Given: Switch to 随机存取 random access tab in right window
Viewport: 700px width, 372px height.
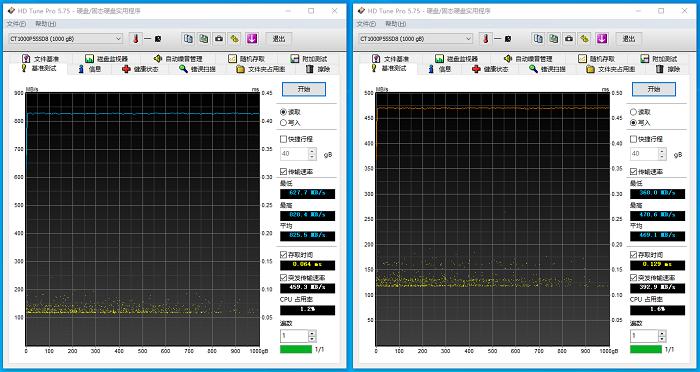Looking at the screenshot, I should tap(596, 59).
